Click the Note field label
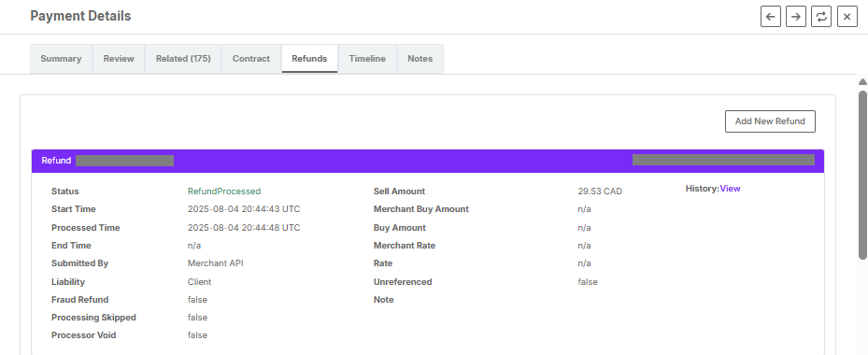This screenshot has height=355, width=868. tap(384, 300)
